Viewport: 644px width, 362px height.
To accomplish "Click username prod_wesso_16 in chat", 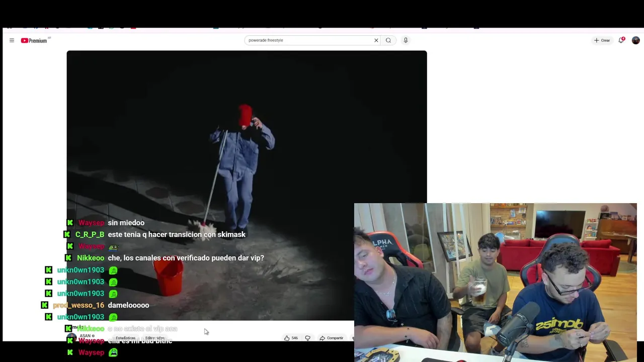I will click(x=78, y=305).
